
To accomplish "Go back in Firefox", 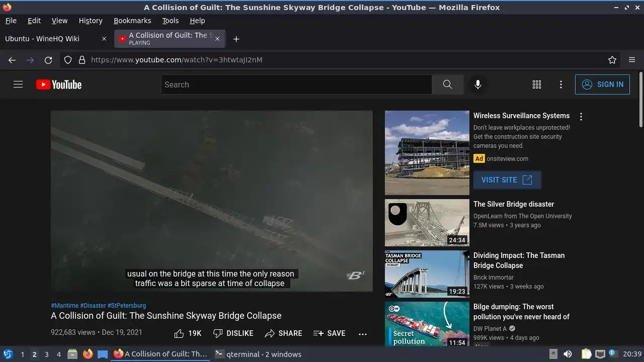I will (x=12, y=60).
